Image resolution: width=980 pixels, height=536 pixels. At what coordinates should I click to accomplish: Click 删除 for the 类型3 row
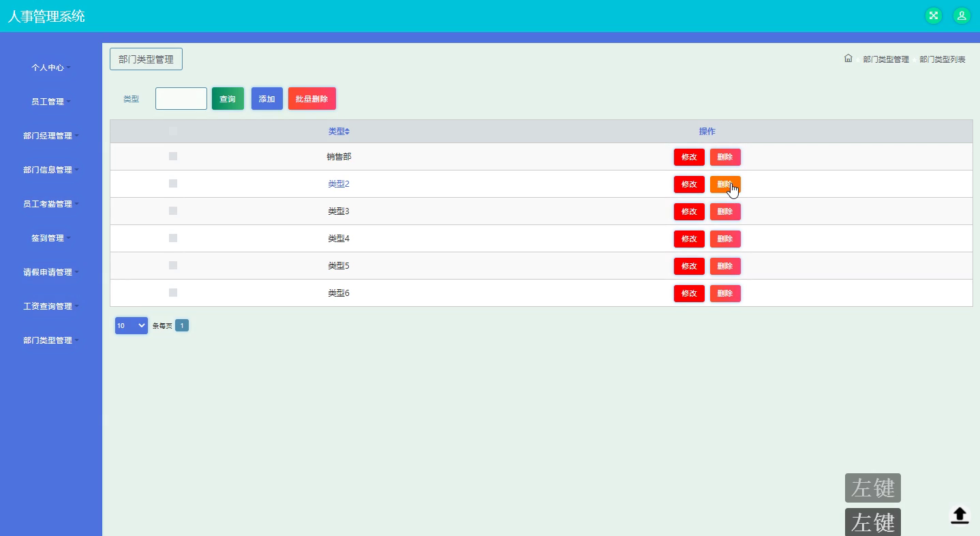(725, 211)
